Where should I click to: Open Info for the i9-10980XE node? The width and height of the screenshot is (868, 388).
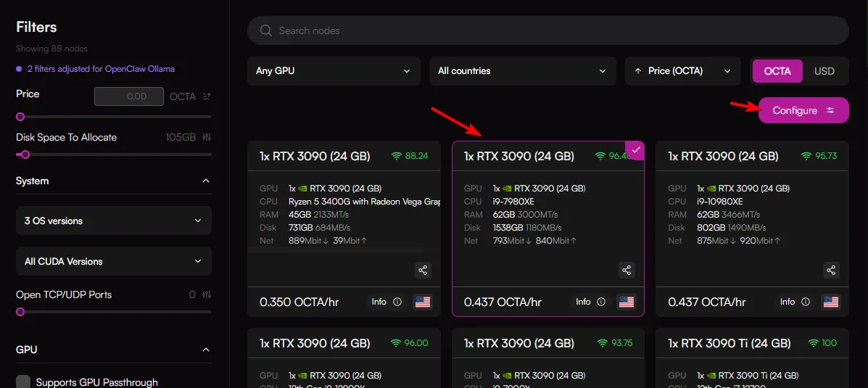[x=794, y=302]
